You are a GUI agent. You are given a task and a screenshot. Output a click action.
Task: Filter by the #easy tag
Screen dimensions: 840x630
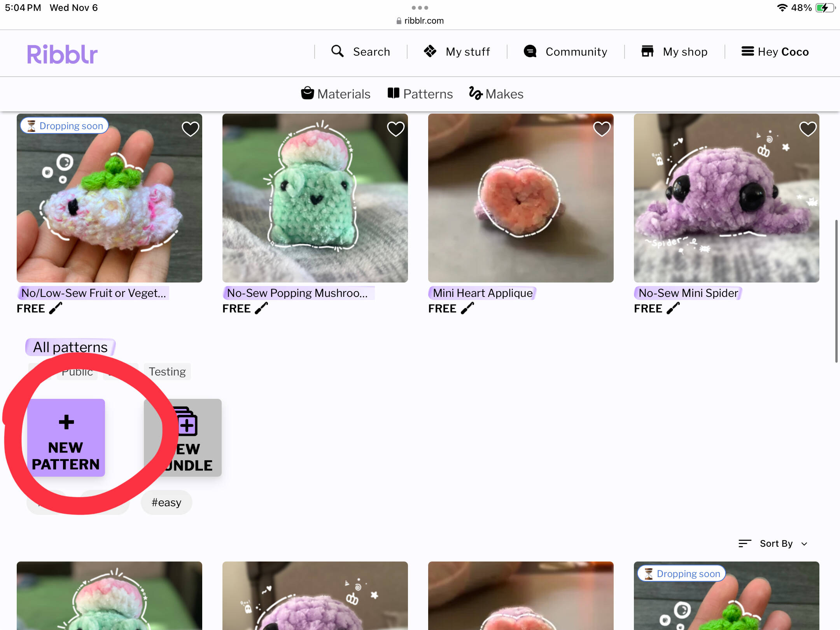166,502
